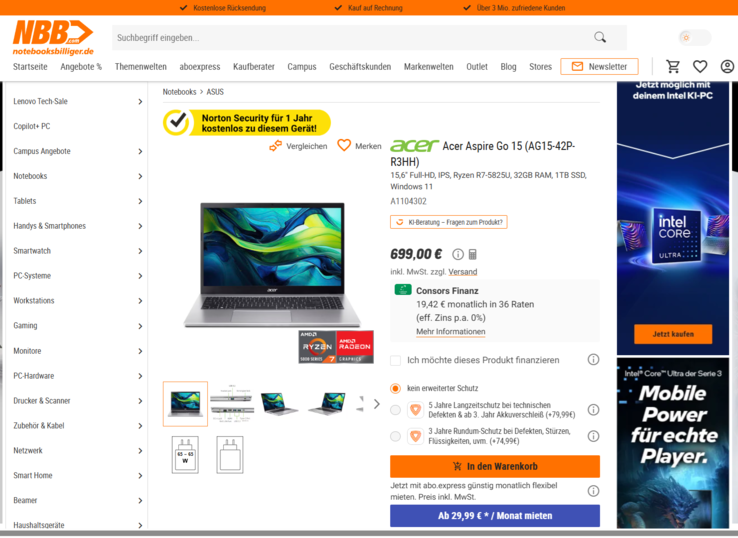Click the Newsletter envelope icon

point(577,66)
